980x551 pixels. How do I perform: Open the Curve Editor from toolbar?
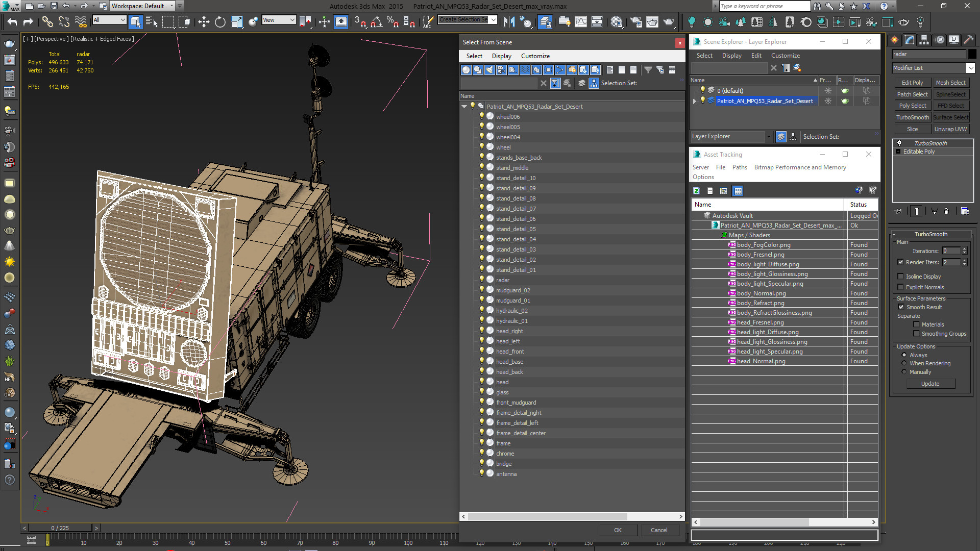coord(581,21)
